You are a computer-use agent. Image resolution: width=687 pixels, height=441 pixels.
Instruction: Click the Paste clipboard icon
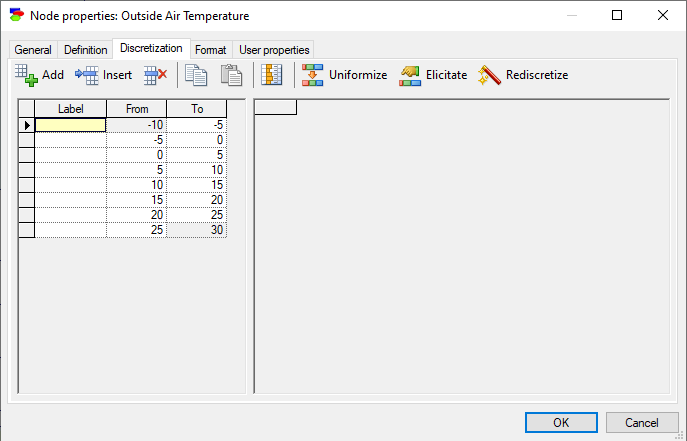tap(231, 75)
